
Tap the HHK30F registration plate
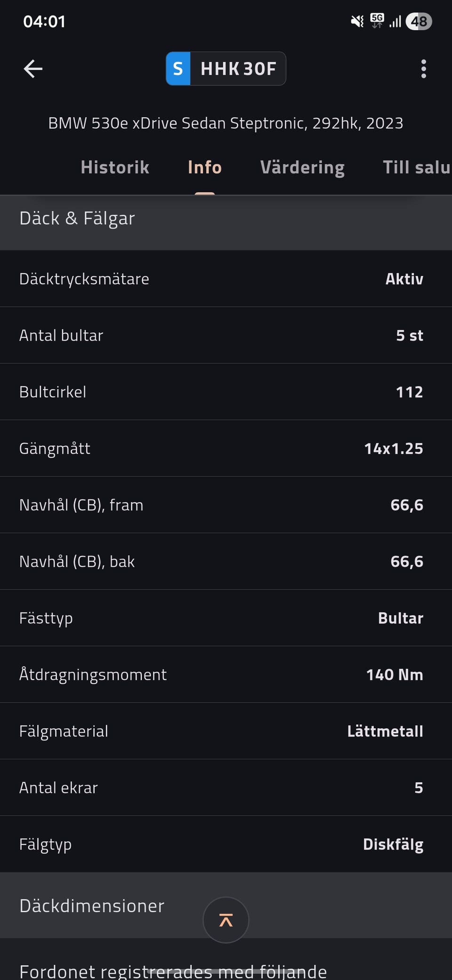point(238,69)
